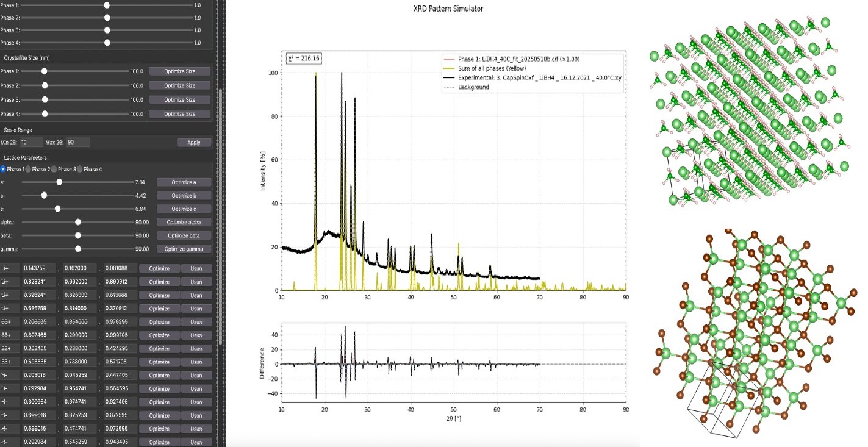Image resolution: width=868 pixels, height=447 pixels.
Task: Click the Difference plot panel
Action: tap(454, 363)
